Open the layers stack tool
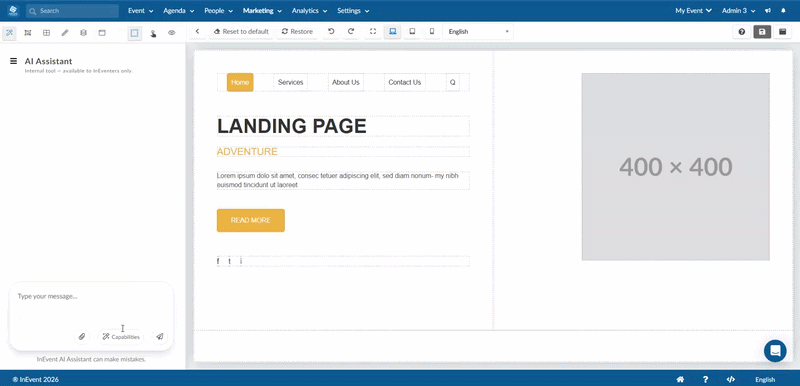 (x=84, y=33)
